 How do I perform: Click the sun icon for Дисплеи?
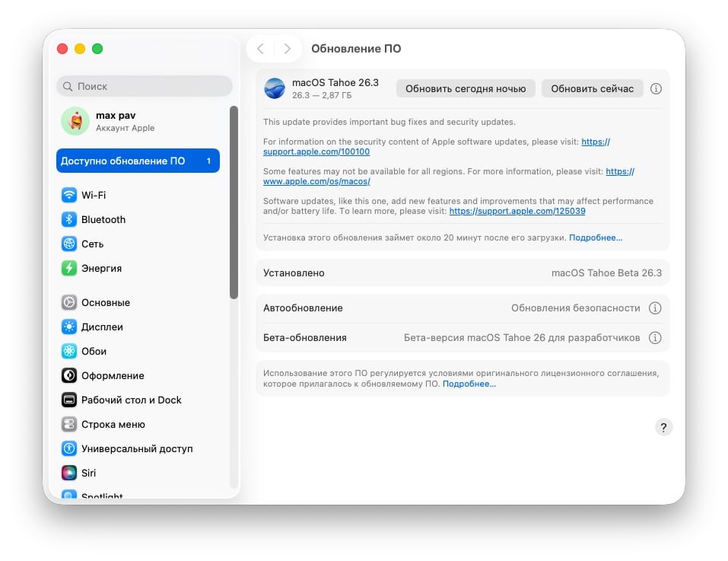tap(69, 327)
